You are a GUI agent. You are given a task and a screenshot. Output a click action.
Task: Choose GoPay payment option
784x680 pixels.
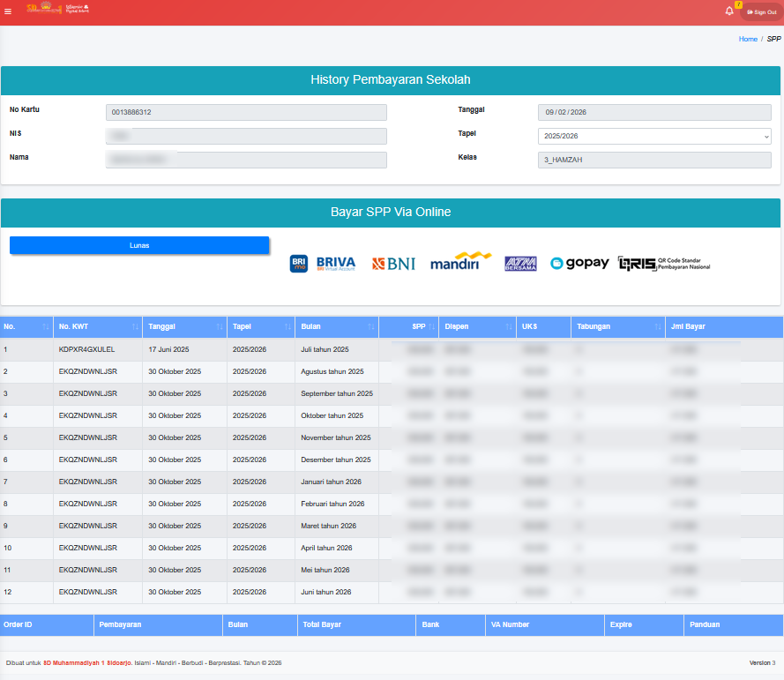tap(579, 263)
